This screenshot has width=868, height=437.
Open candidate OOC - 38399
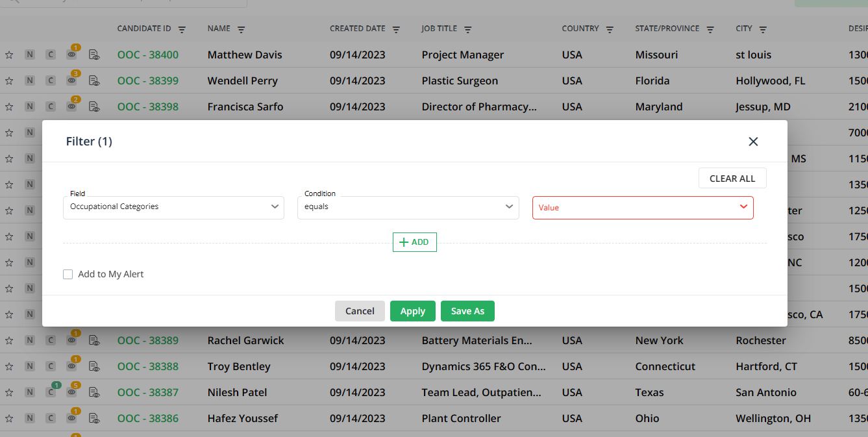[x=148, y=81]
